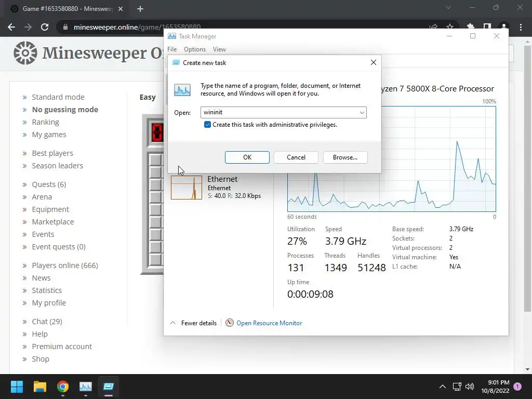This screenshot has width=532, height=399.
Task: Switch to Chrome from taskbar
Action: [x=63, y=387]
